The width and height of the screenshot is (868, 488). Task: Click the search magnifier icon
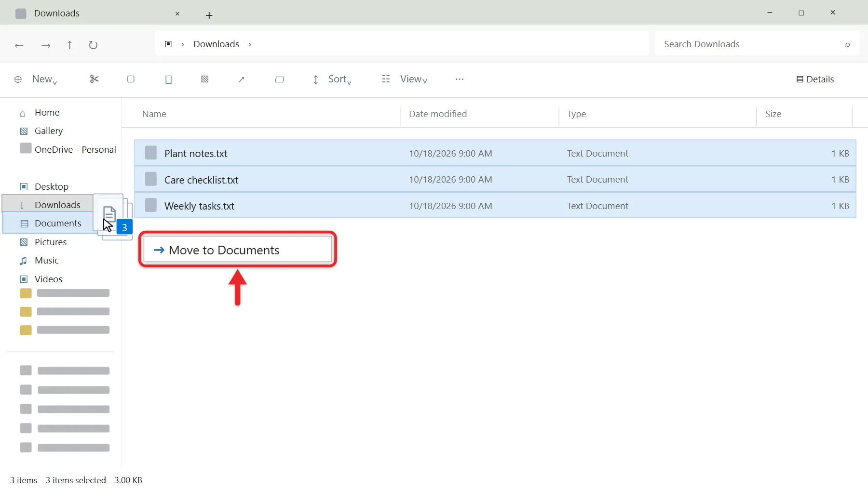click(847, 45)
